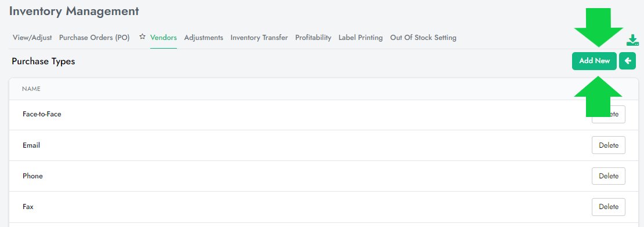Image resolution: width=644 pixels, height=227 pixels.
Task: Open the Label Printing tab
Action: (x=361, y=38)
